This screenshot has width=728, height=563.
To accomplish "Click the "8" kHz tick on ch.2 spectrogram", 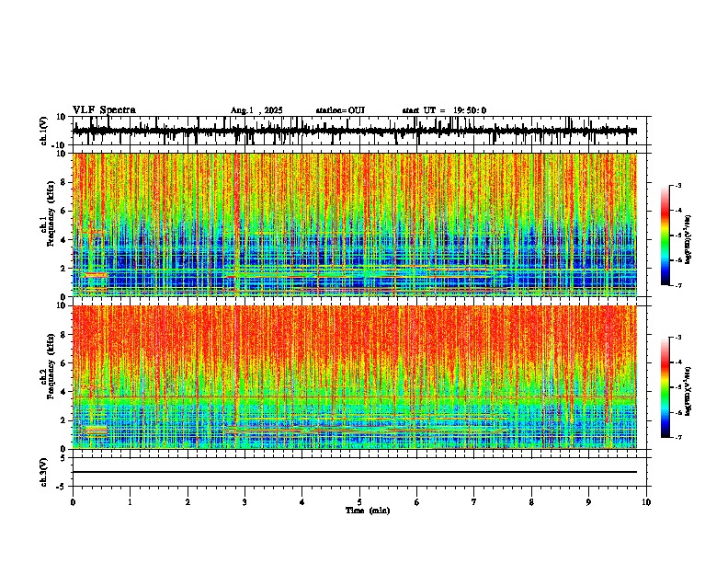I will pos(64,335).
